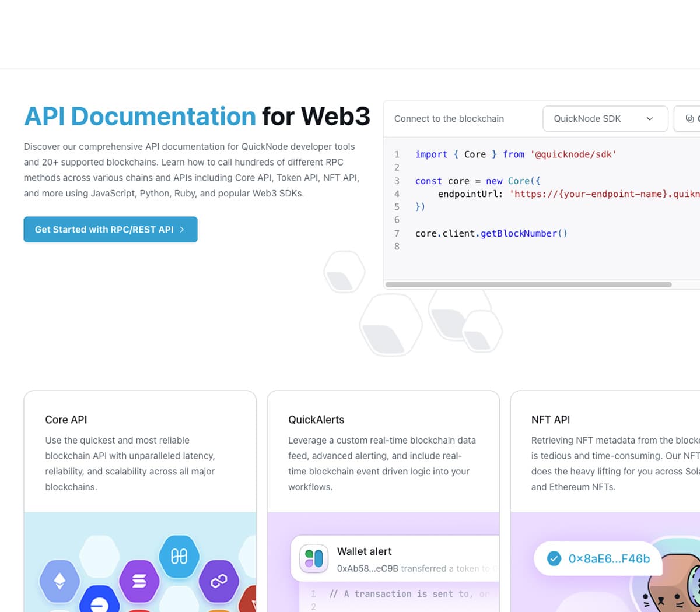This screenshot has height=612, width=700.
Task: Click the NFT API card description
Action: [x=615, y=463]
